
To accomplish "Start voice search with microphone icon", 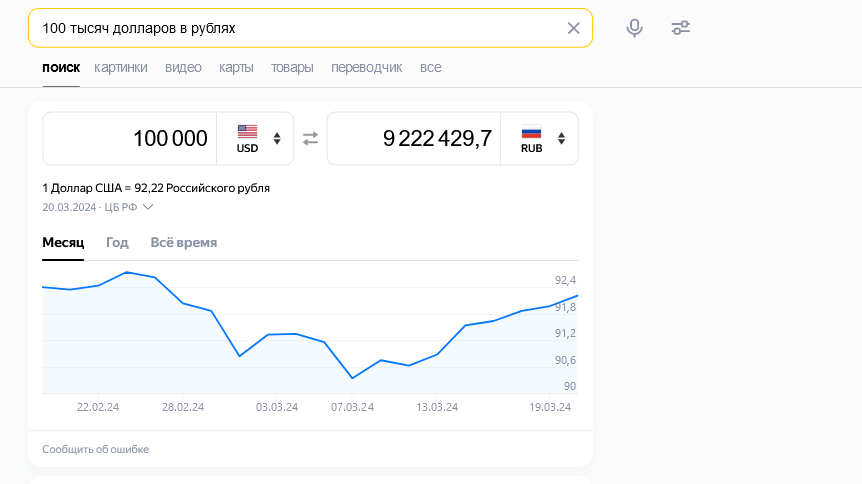I will pos(634,28).
